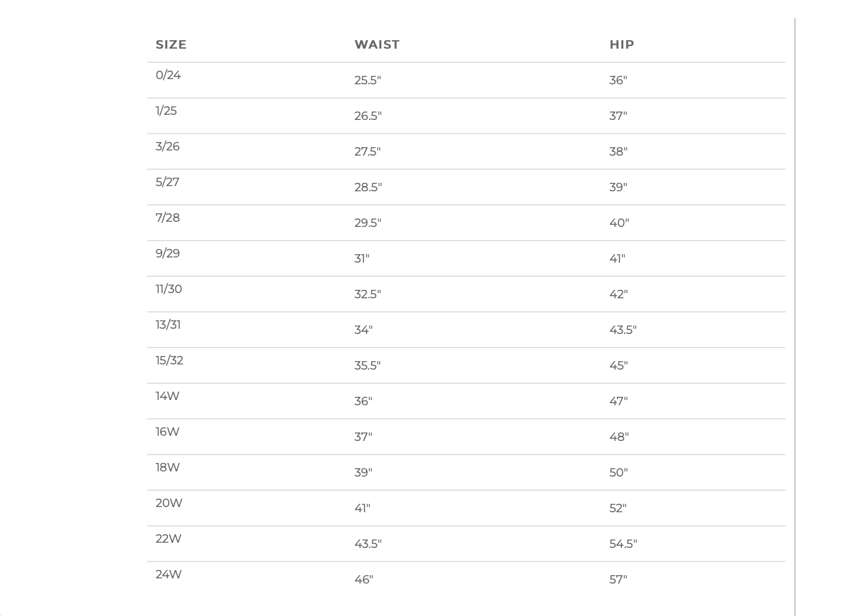Select the 15/32 size label
This screenshot has width=868, height=616.
click(169, 361)
